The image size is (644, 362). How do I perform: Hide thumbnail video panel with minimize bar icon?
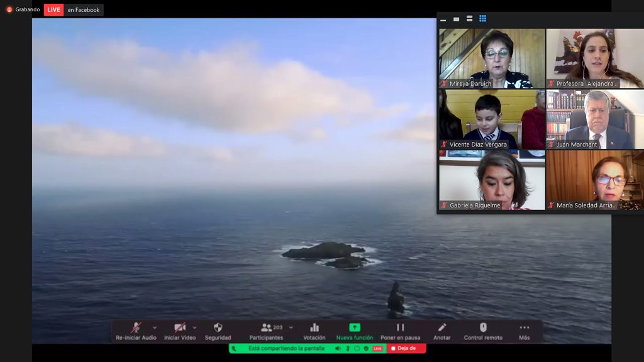coord(443,19)
